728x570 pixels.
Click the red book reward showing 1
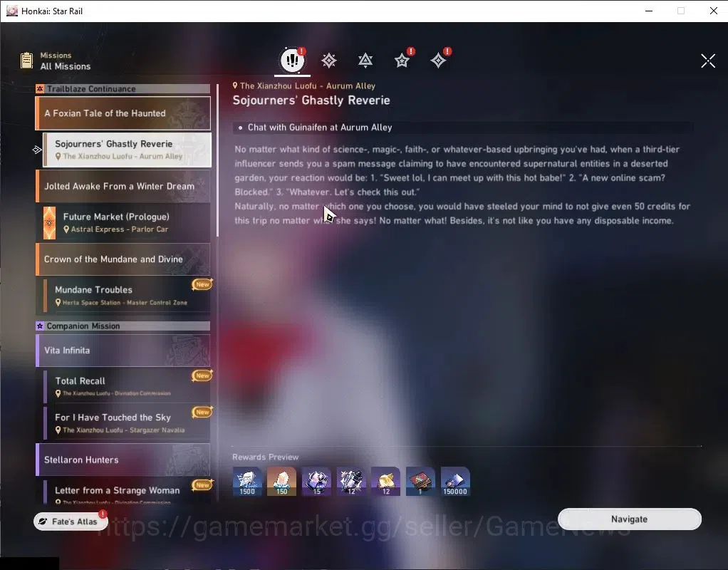click(421, 482)
